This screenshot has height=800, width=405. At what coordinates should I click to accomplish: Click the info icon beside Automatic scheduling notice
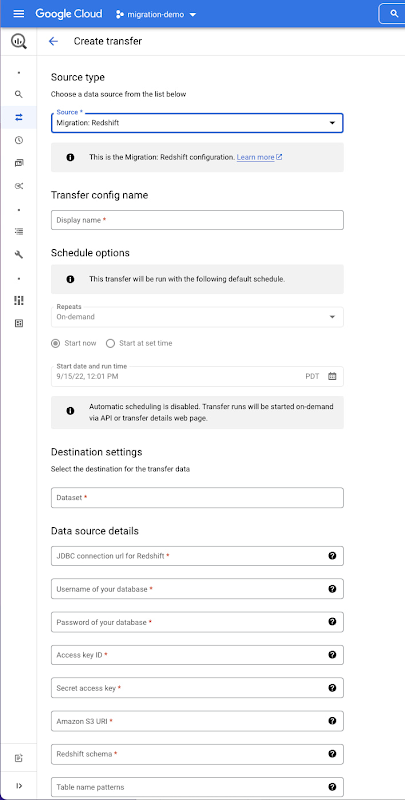click(70, 411)
